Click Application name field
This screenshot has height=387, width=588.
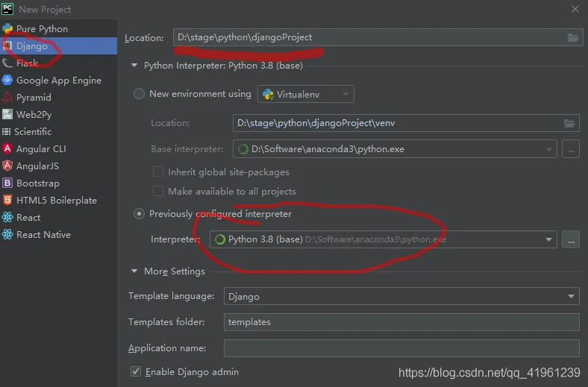[401, 348]
